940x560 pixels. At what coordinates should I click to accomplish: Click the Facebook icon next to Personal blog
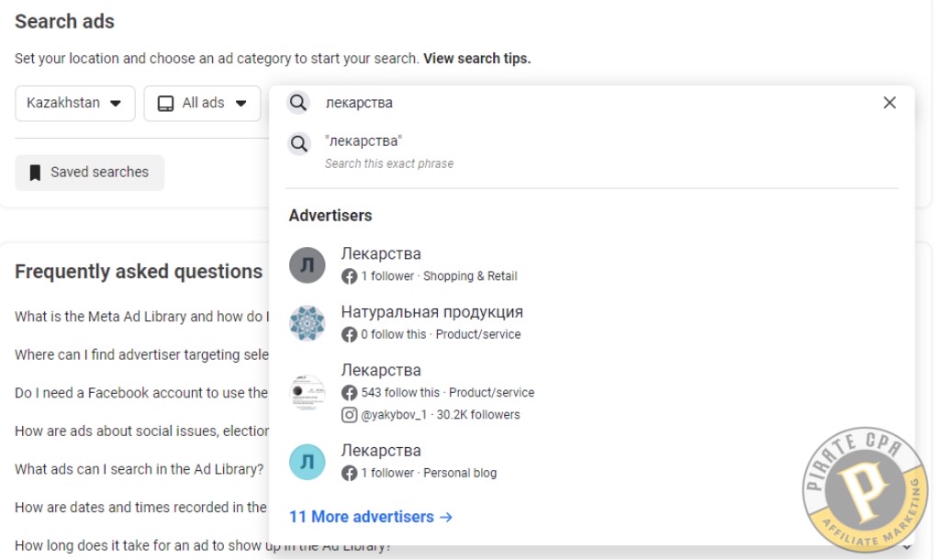coord(349,473)
